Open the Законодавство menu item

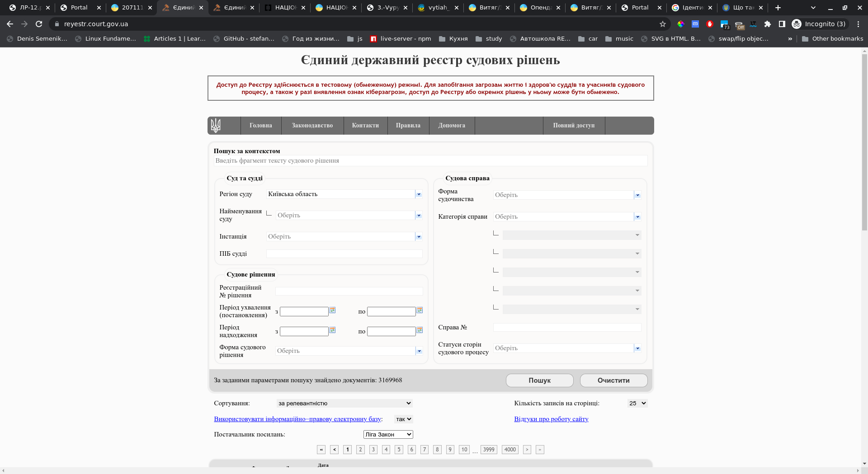312,126
